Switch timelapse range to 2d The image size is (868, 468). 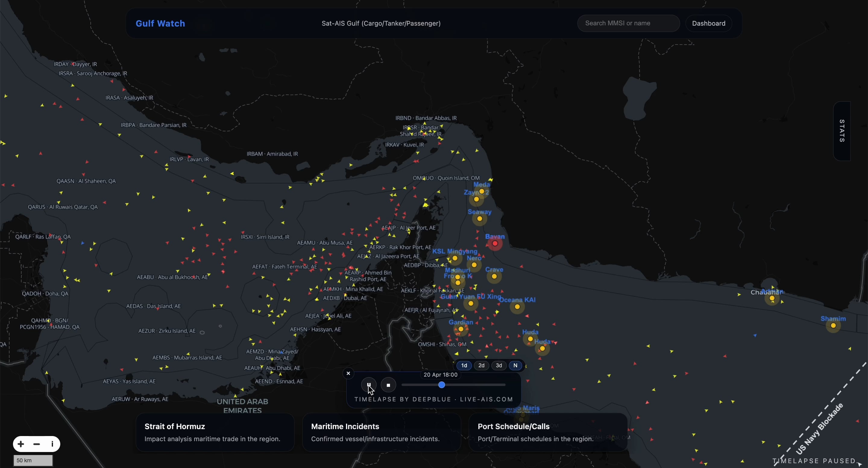click(482, 365)
